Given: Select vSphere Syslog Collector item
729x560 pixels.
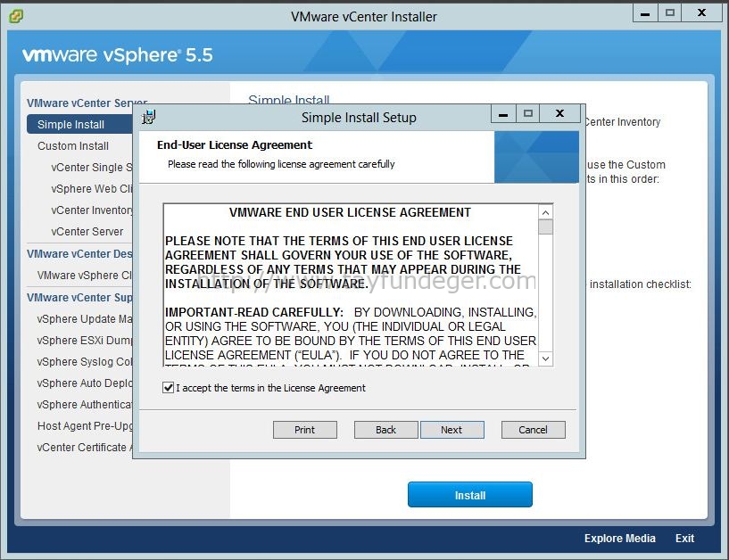Looking at the screenshot, I should tap(85, 361).
